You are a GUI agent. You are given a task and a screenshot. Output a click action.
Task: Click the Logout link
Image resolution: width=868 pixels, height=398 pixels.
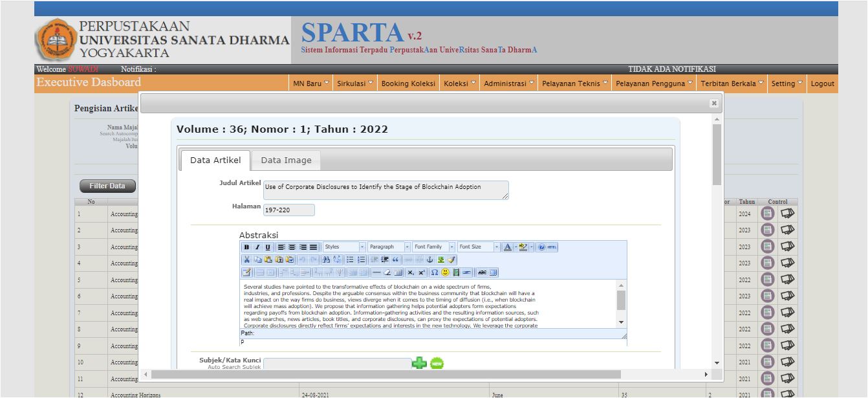(822, 83)
